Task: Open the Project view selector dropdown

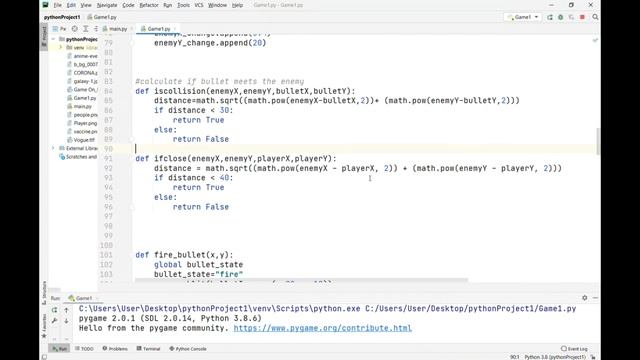Action: tap(60, 29)
